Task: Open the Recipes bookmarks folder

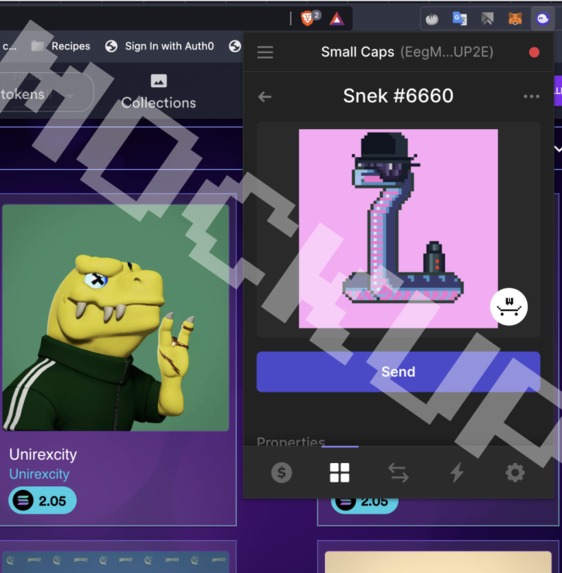Action: [60, 46]
